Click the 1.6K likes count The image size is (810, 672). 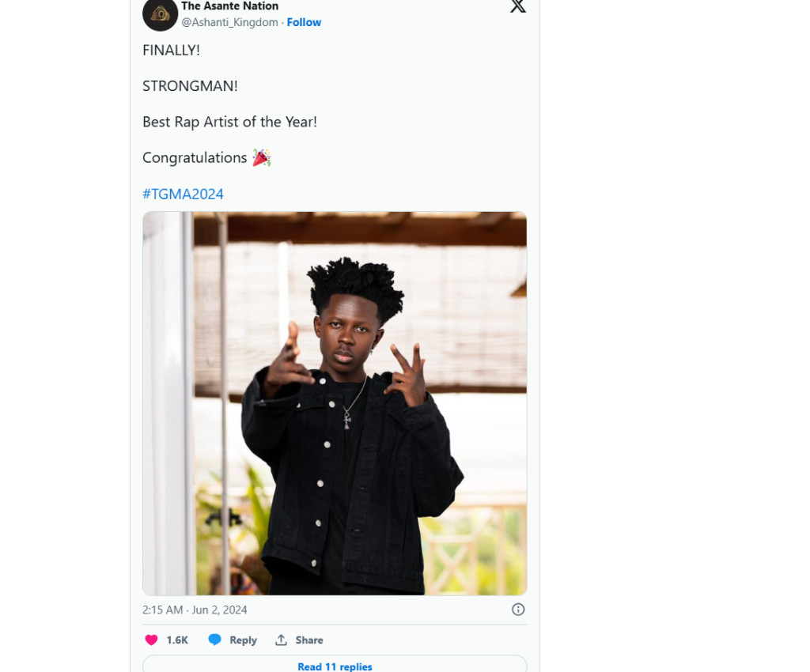pyautogui.click(x=177, y=640)
